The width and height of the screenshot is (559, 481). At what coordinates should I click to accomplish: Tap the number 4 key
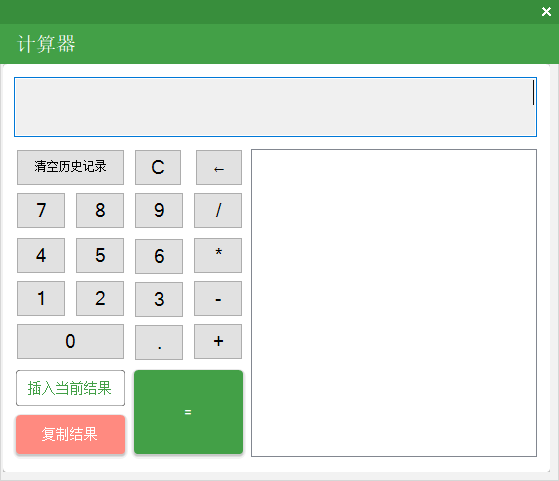tap(41, 255)
